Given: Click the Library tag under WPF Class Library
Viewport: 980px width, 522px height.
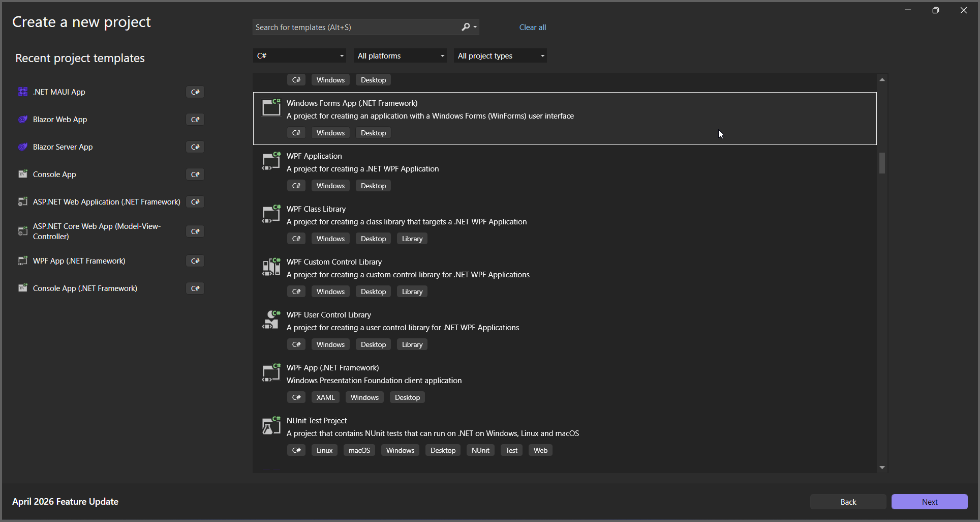Looking at the screenshot, I should tap(412, 239).
